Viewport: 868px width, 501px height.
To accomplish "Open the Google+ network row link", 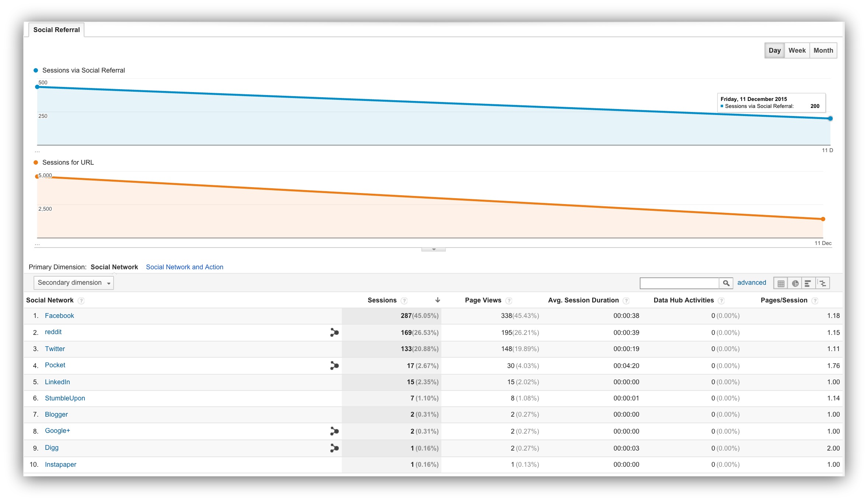I will (x=58, y=431).
